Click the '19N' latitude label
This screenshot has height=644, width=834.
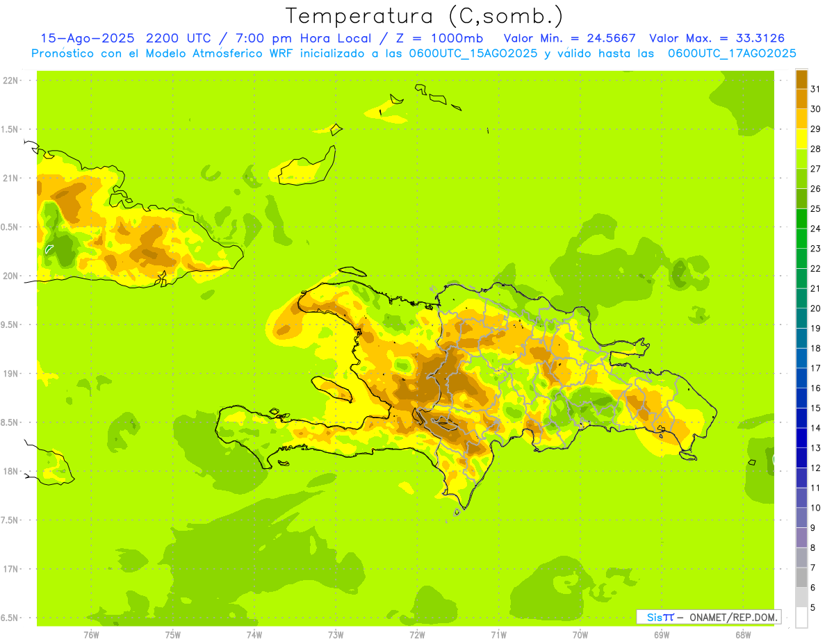10,374
